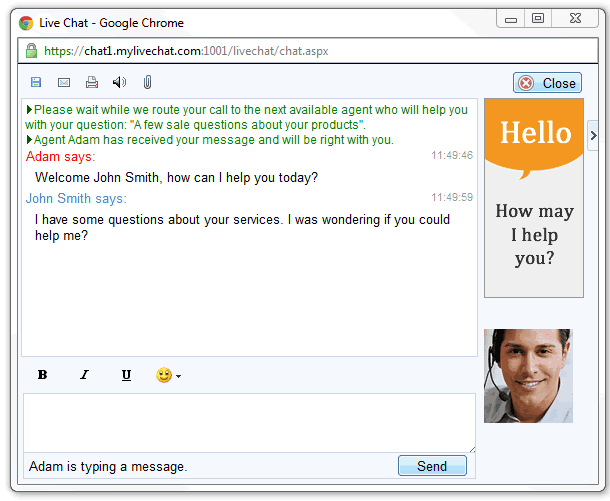
Task: Toggle underline text formatting
Action: coord(126,375)
